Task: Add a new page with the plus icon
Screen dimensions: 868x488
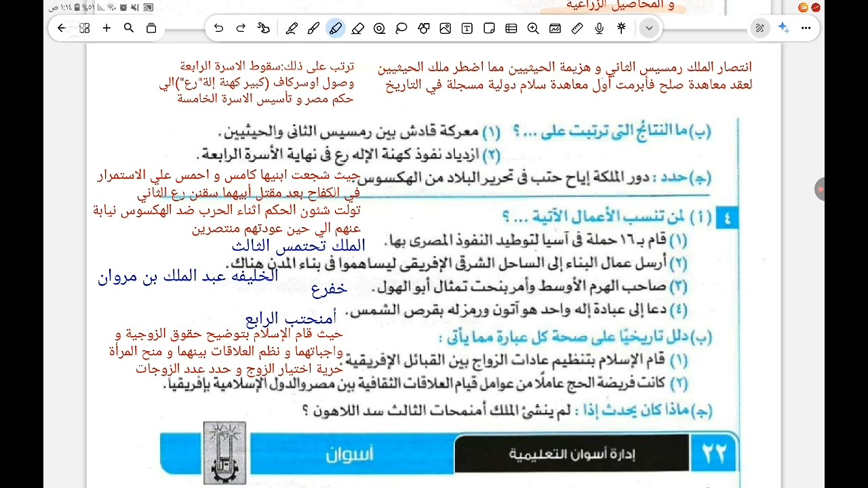Action: (106, 28)
